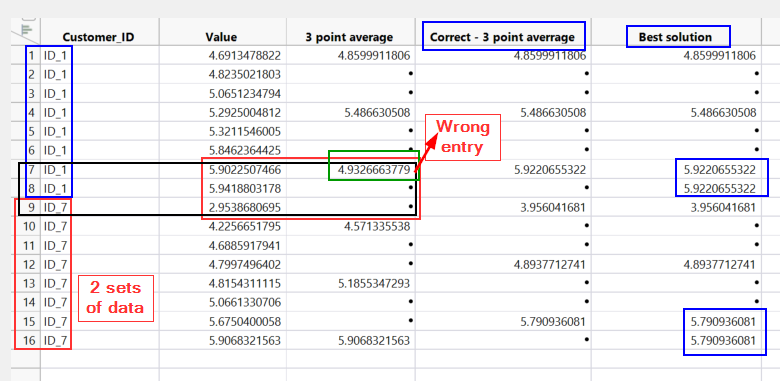780x381 pixels.
Task: Click 5.790936081 in the Correct column
Action: pyautogui.click(x=553, y=322)
